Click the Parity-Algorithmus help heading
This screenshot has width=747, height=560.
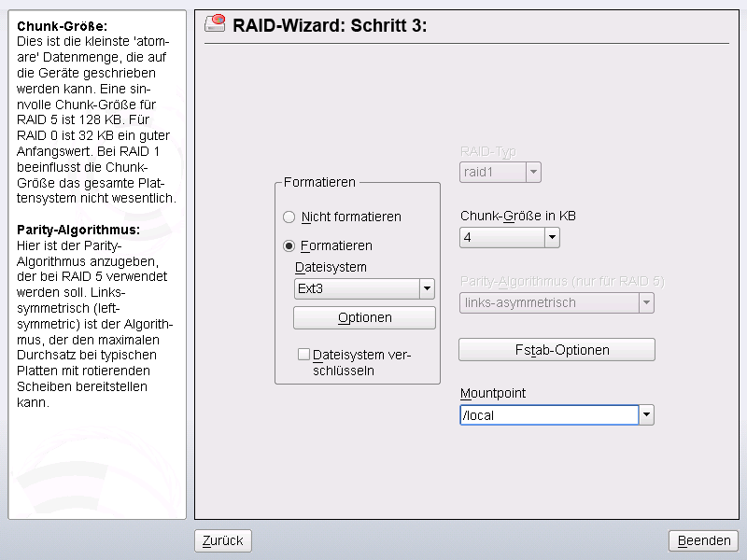78,229
